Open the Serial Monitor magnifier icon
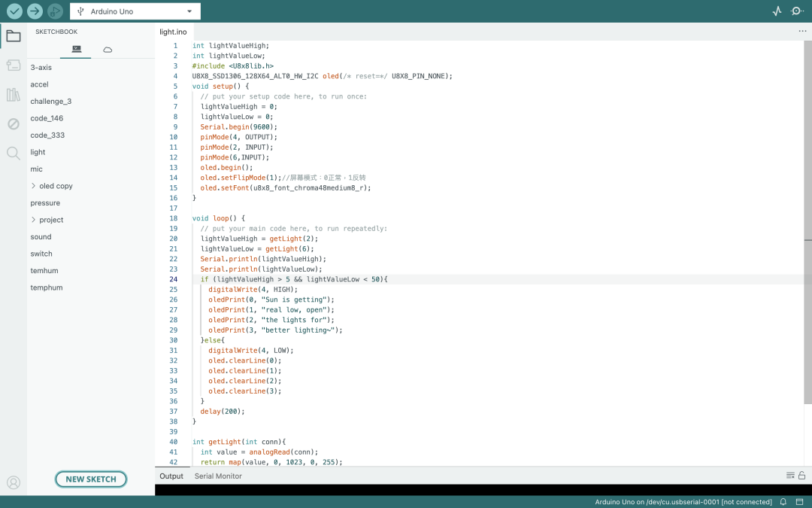The image size is (812, 508). click(797, 11)
